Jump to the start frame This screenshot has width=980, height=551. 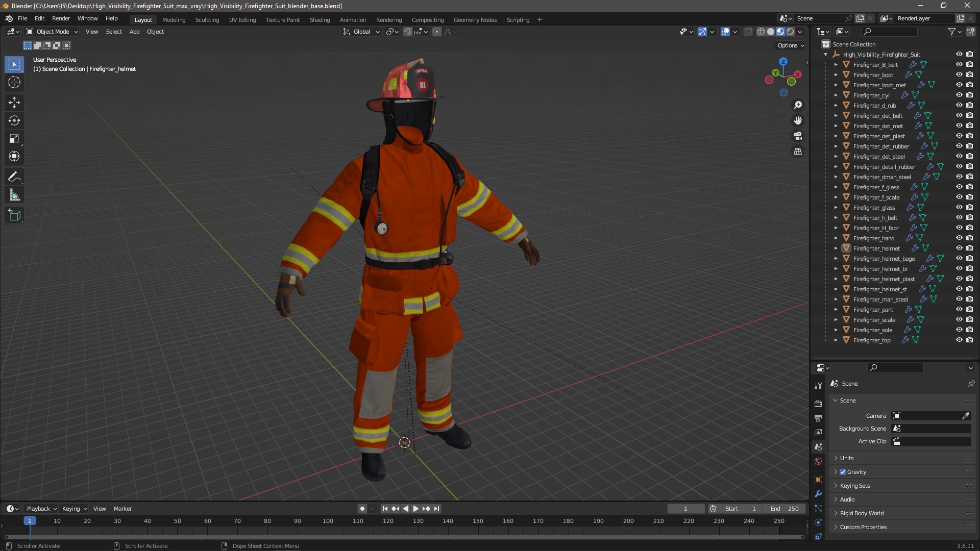click(x=385, y=509)
